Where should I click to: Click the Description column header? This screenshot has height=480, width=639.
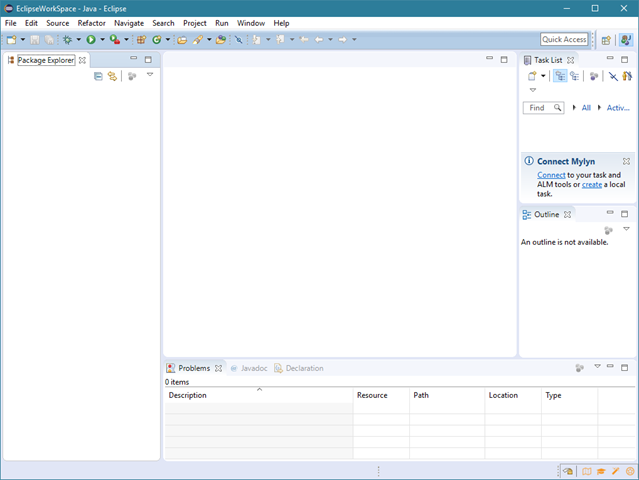(259, 395)
